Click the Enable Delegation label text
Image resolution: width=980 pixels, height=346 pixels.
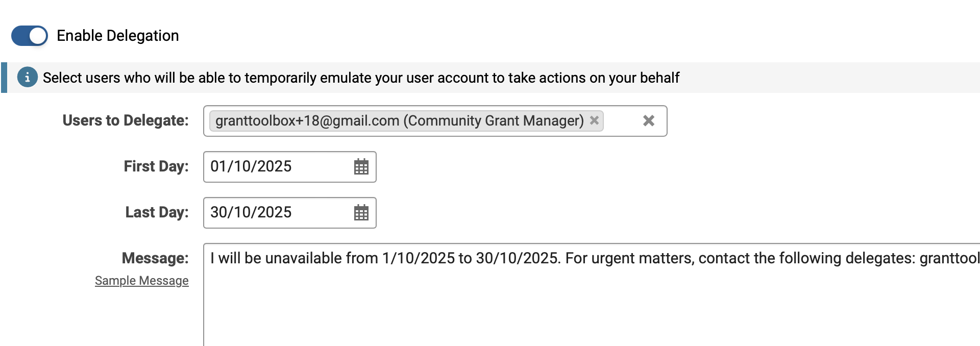point(117,36)
